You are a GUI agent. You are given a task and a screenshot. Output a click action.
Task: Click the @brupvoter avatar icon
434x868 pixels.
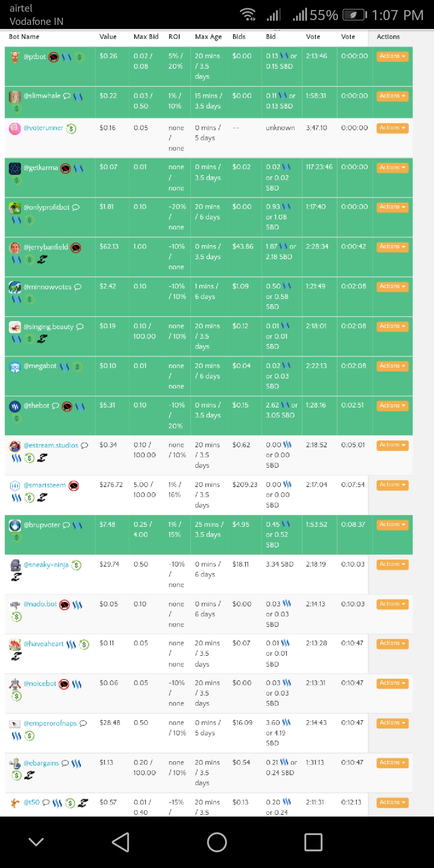click(15, 526)
